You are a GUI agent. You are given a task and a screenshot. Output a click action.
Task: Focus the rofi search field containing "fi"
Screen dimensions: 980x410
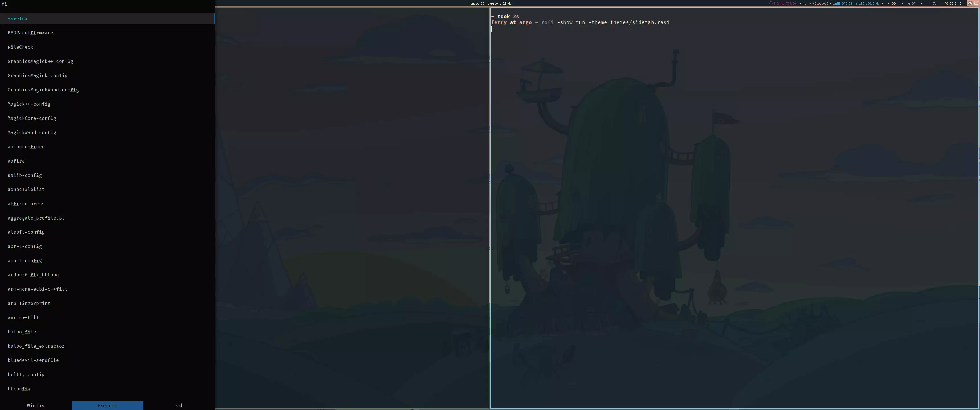click(107, 4)
